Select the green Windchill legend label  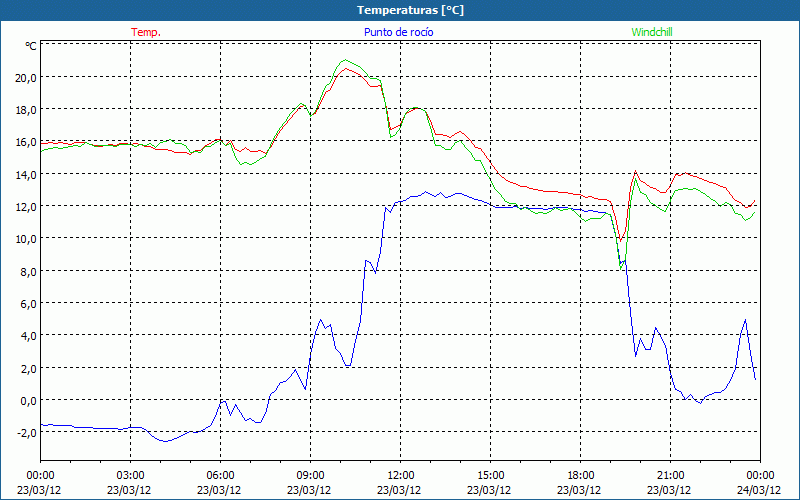(x=652, y=32)
